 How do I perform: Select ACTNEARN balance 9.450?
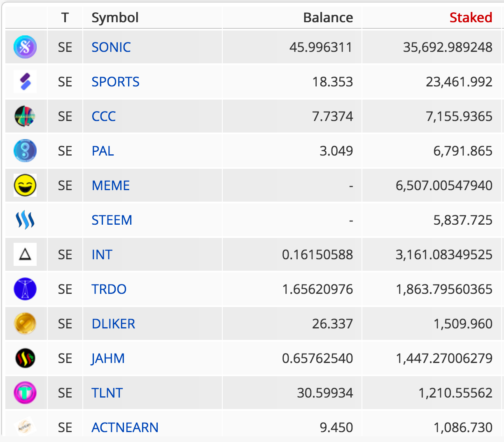pos(336,428)
